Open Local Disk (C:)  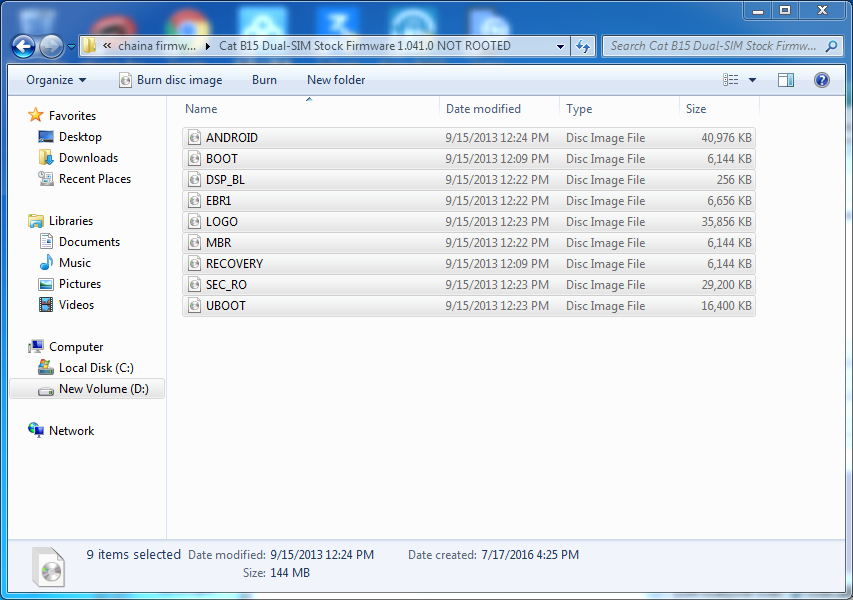[96, 368]
